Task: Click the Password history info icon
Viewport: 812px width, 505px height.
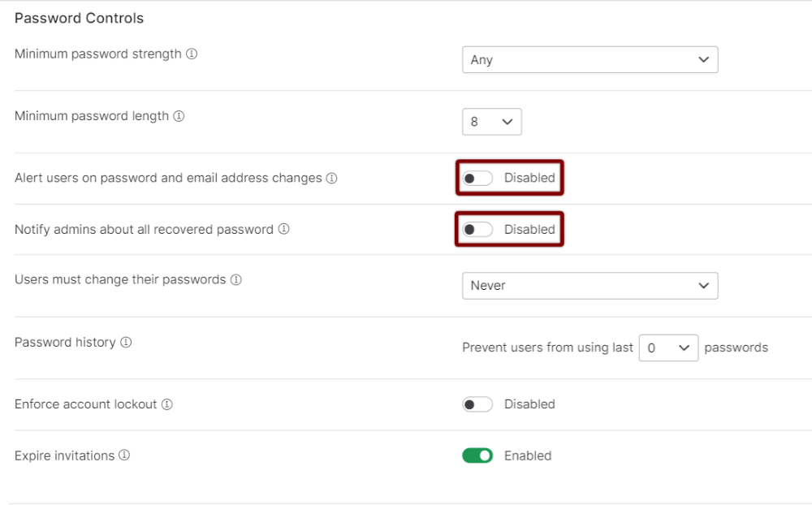Action: point(126,343)
